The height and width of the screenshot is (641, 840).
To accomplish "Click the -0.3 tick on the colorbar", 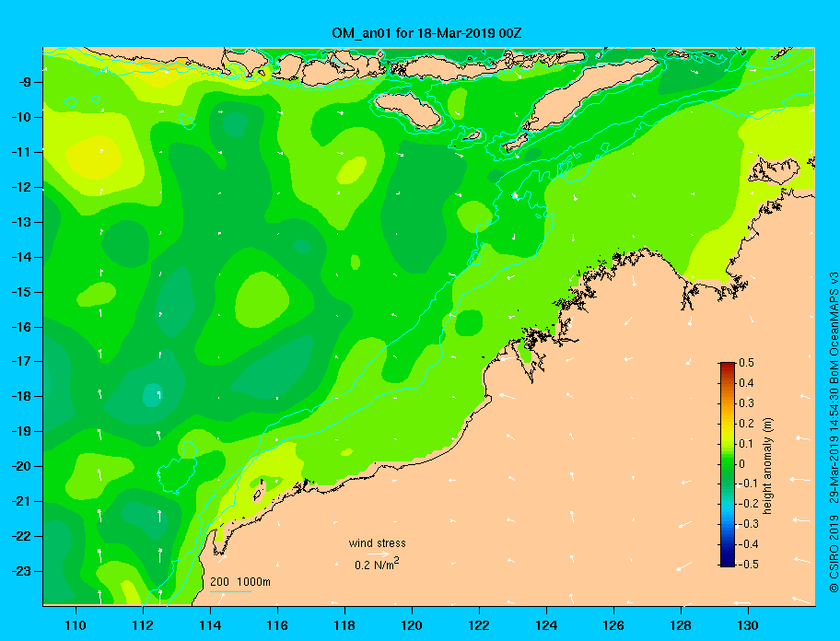I will point(748,524).
